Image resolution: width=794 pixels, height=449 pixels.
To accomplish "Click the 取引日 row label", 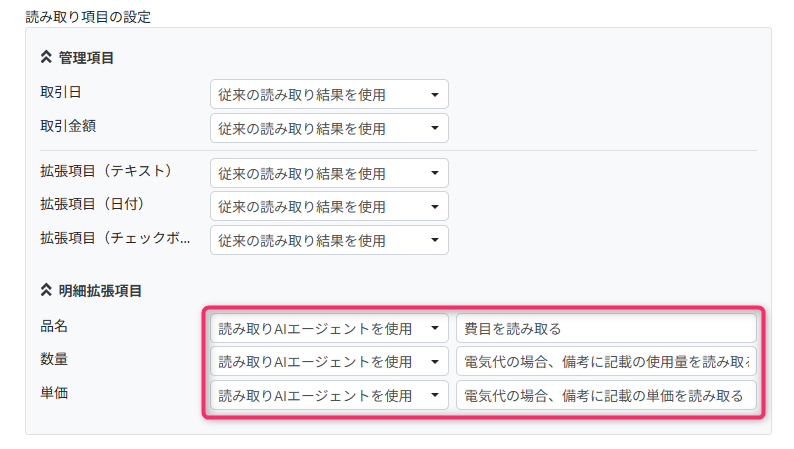I will tap(61, 92).
